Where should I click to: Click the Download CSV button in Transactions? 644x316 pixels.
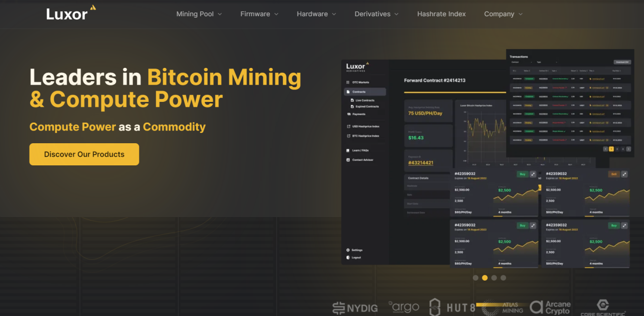(x=622, y=63)
